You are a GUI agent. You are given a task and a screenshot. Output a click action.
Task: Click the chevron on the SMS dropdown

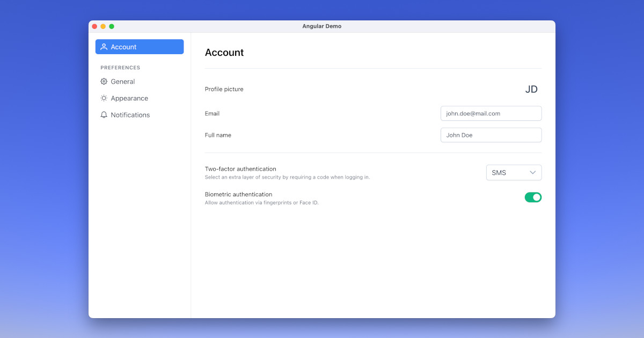point(533,172)
